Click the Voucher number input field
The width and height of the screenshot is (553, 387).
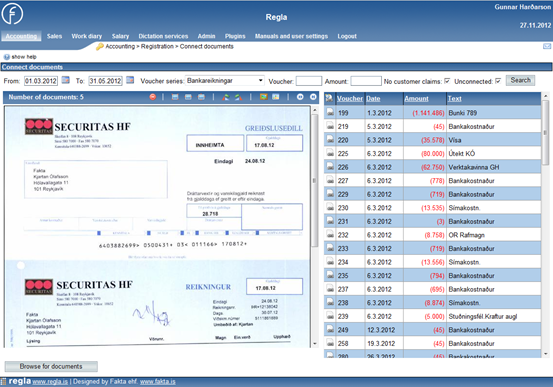pos(309,81)
